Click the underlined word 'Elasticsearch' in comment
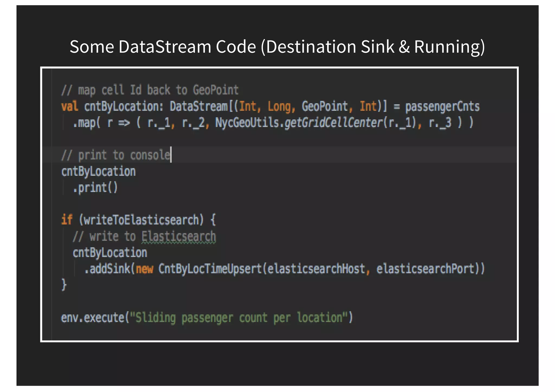555x392 pixels. (179, 237)
